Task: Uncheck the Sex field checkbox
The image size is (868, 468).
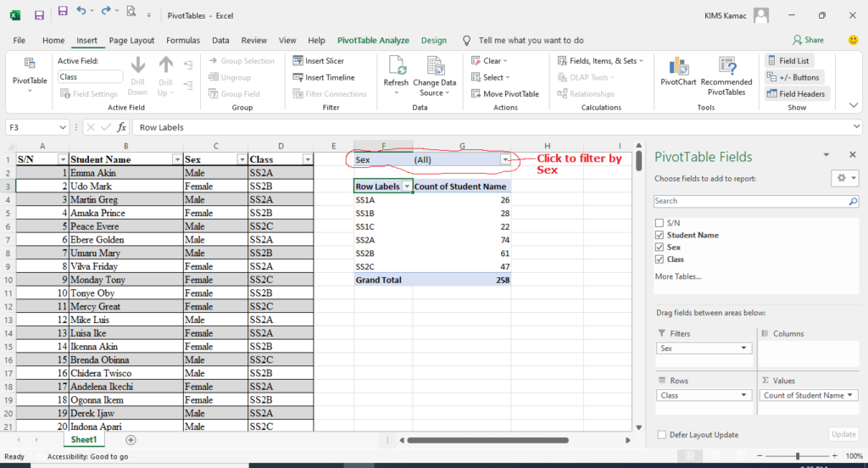Action: pos(659,248)
